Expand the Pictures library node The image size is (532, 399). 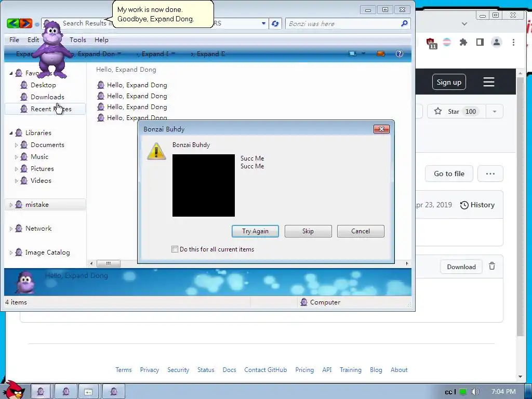pos(16,169)
